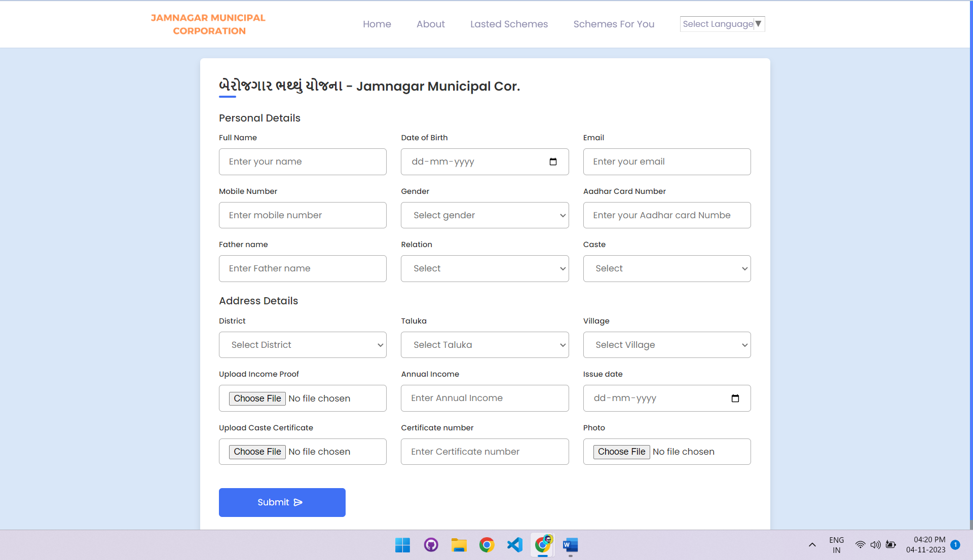The width and height of the screenshot is (973, 560).
Task: Expand the Select District dropdown
Action: pyautogui.click(x=303, y=344)
